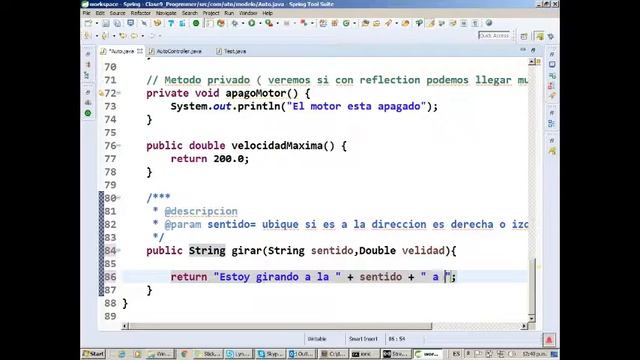The image size is (640, 360).
Task: Click 'Smart Insert' in the status bar
Action: tap(363, 339)
